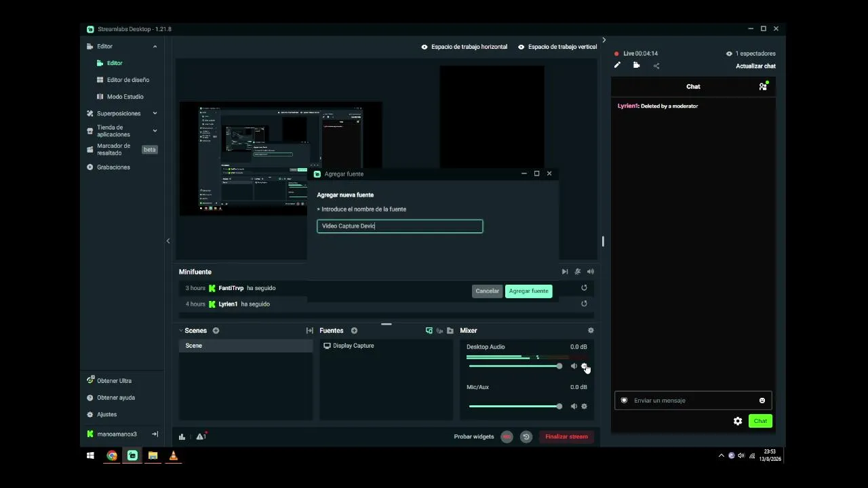
Task: Send message with green Chat button
Action: 760,421
